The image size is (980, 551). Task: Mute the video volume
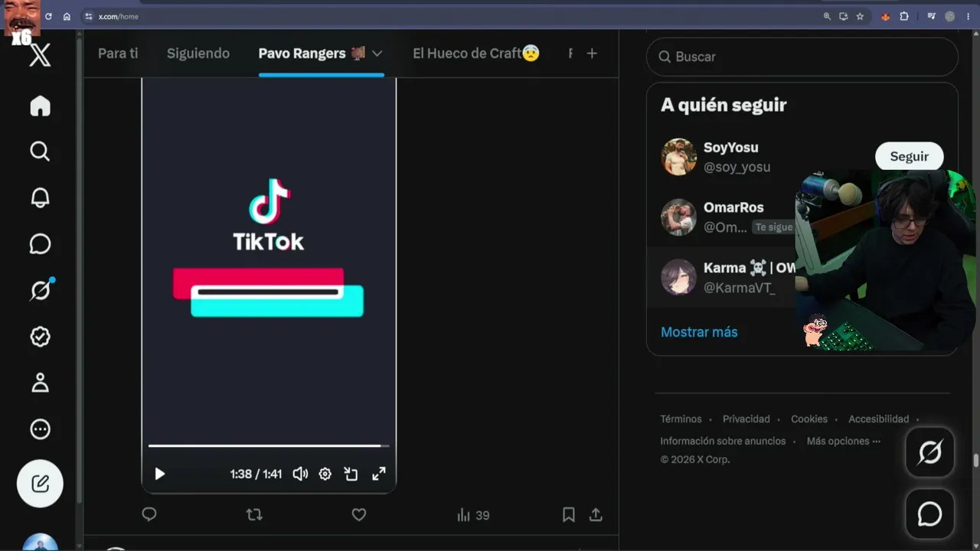click(300, 474)
